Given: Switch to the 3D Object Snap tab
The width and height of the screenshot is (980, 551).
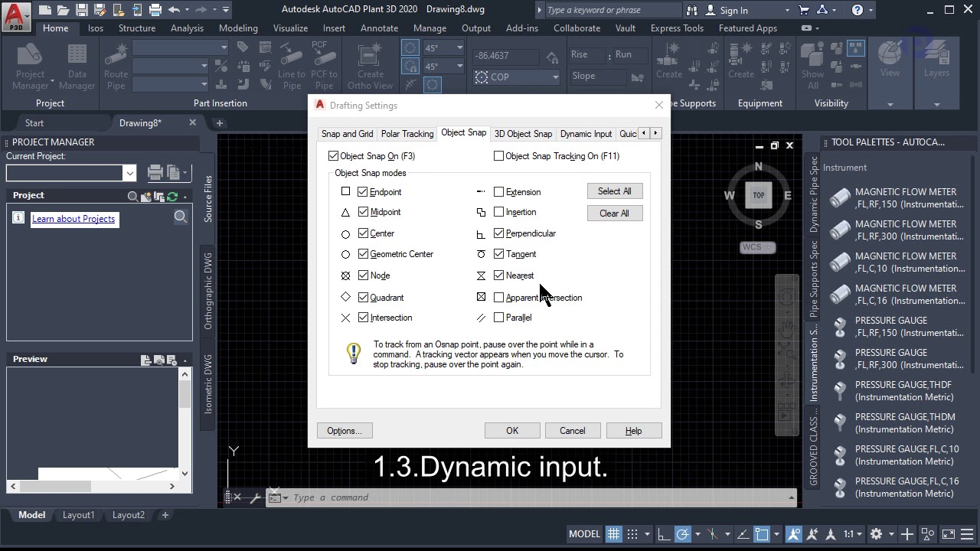Looking at the screenshot, I should tap(523, 134).
